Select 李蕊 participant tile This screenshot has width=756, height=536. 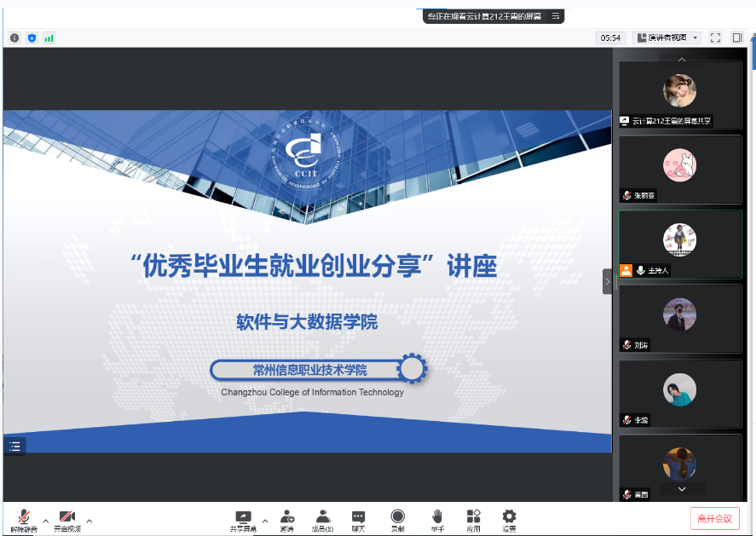coord(680,394)
